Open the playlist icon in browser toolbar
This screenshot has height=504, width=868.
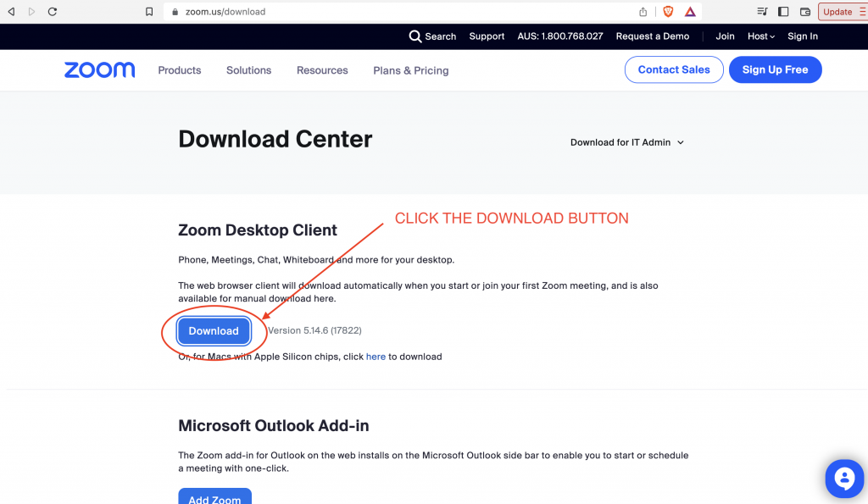762,12
